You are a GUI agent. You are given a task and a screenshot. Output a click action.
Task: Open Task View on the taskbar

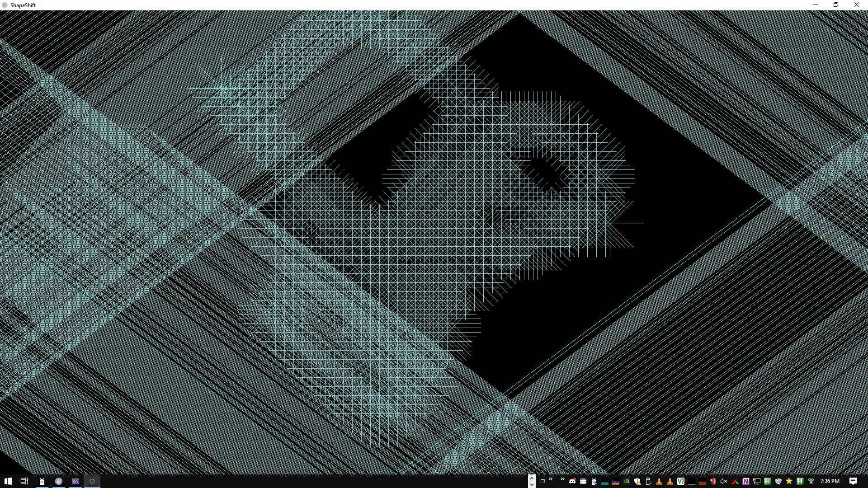(x=24, y=481)
